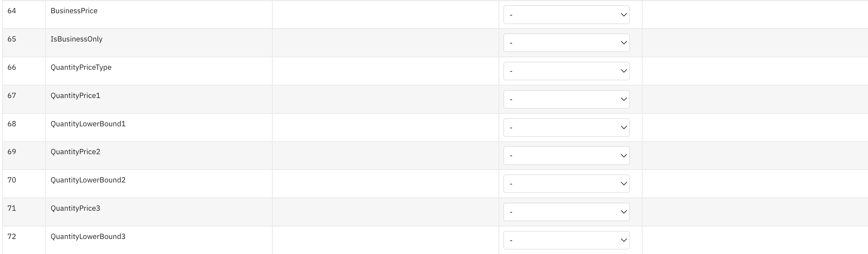Open the QuantityPrice3 mapping dropdown

coord(566,212)
